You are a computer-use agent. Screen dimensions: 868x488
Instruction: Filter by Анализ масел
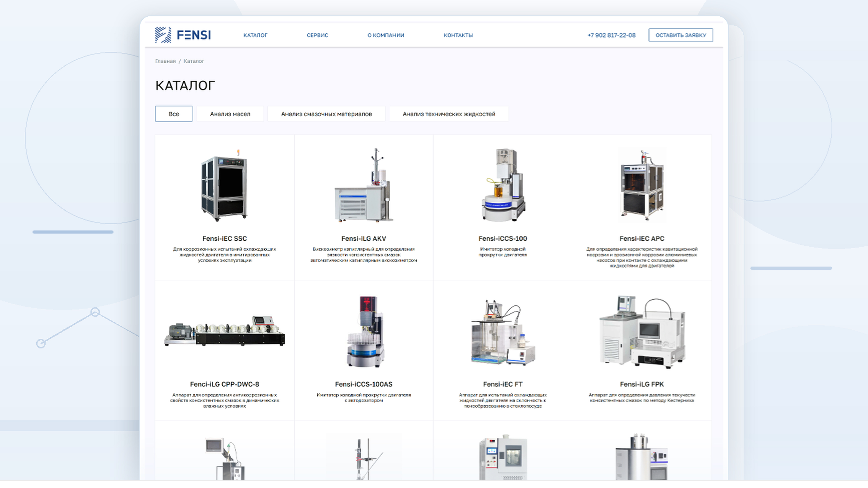pyautogui.click(x=230, y=114)
